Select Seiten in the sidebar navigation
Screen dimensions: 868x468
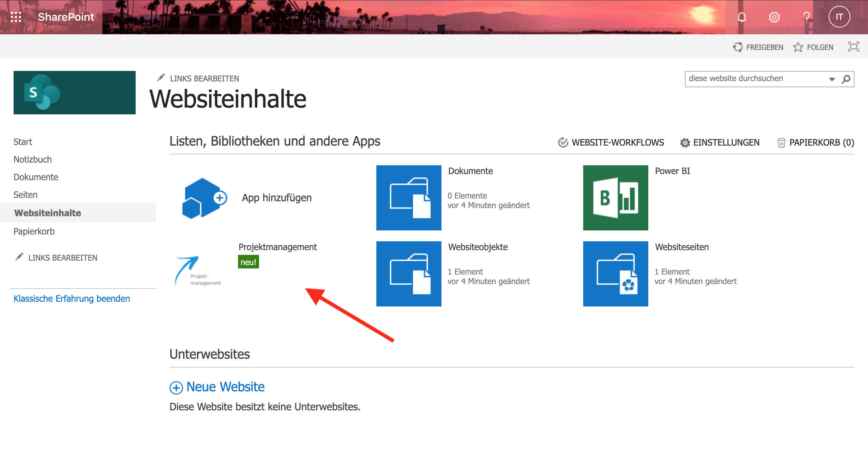[x=25, y=195]
